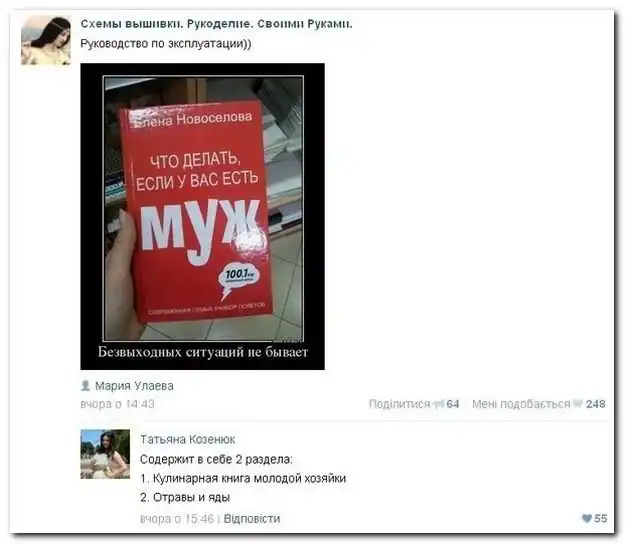Viewport: 625px width, 544px height.
Task: Click the comment text Отравы и яды
Action: [x=191, y=497]
